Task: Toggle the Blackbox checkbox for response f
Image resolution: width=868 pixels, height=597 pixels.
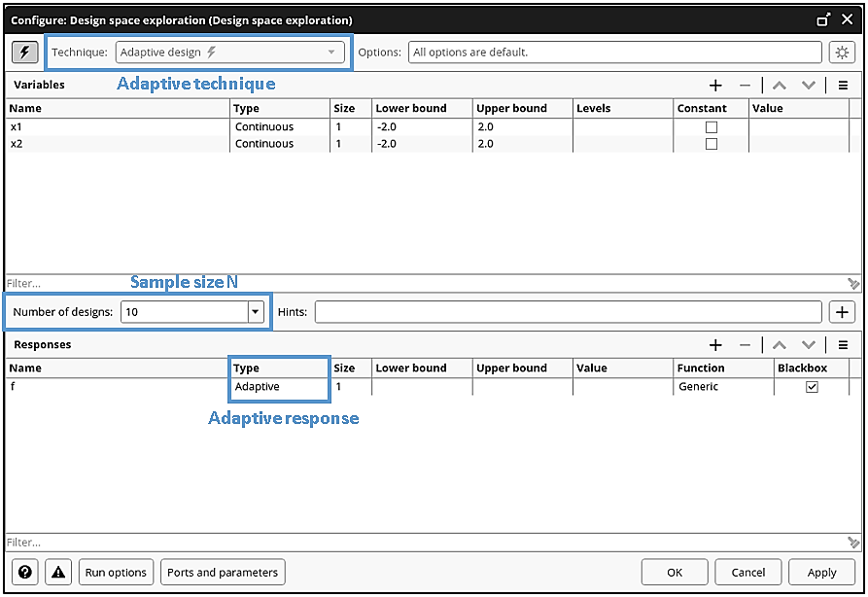Action: (812, 387)
